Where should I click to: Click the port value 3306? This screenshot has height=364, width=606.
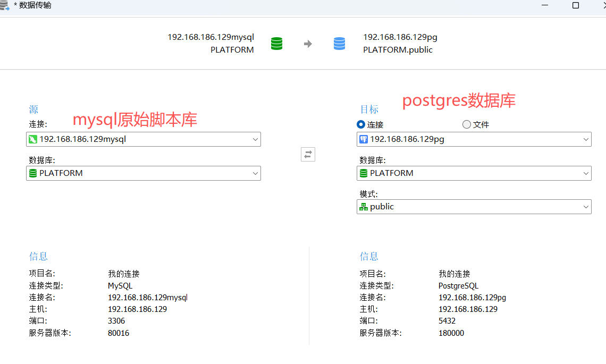(116, 321)
